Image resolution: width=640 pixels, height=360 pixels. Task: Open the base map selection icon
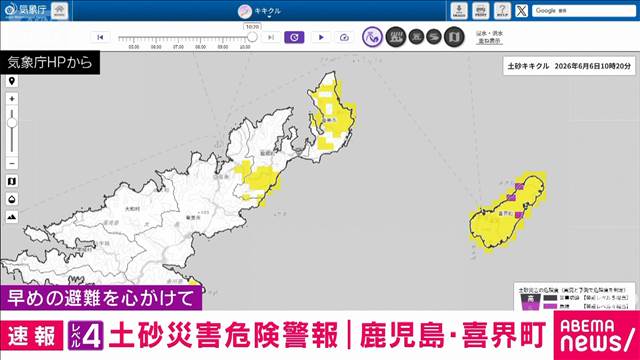click(12, 181)
